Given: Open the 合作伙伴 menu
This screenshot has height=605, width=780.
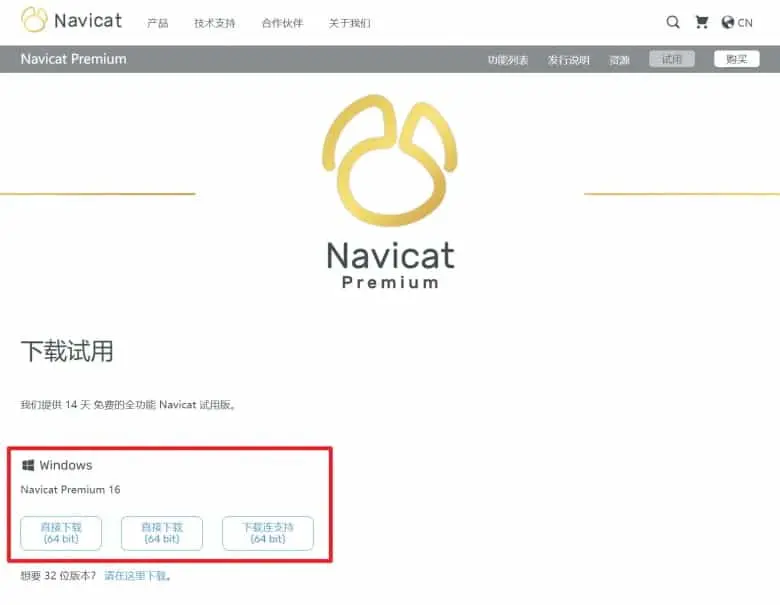Looking at the screenshot, I should [282, 23].
